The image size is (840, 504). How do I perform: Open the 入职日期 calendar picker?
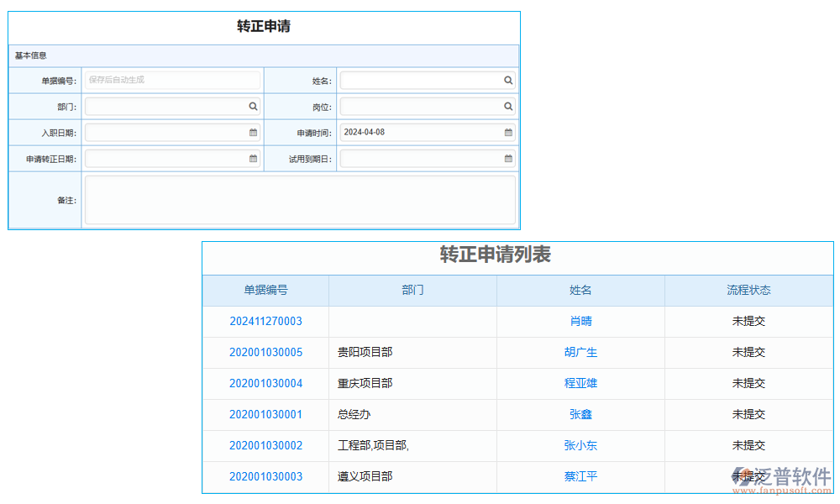(x=253, y=132)
